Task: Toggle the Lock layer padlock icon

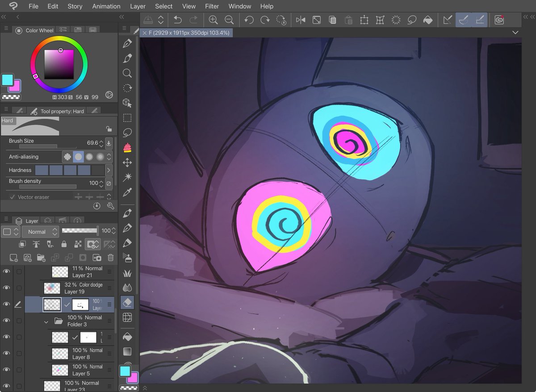Action: [64, 244]
